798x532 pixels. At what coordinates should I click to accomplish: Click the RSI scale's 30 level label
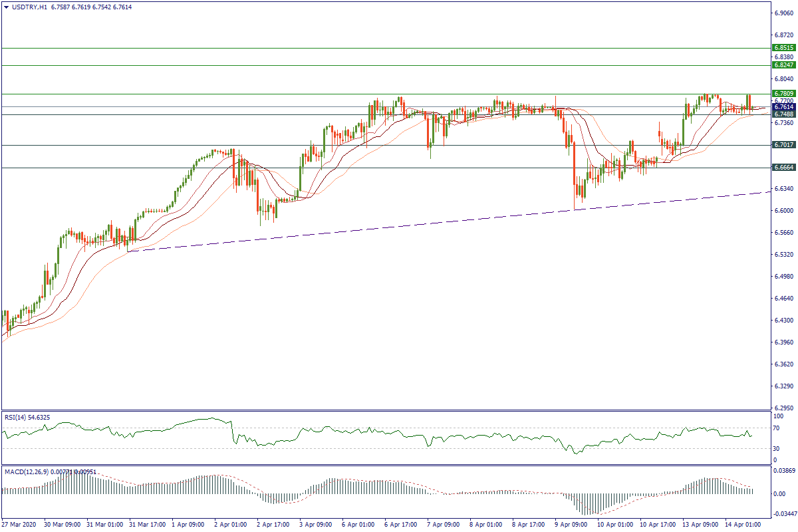point(776,448)
